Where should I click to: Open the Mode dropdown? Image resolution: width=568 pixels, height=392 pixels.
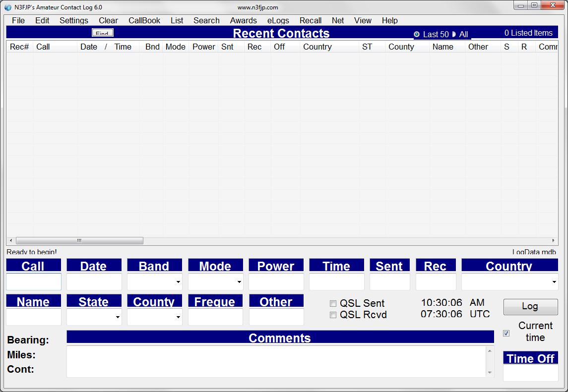[x=238, y=282]
